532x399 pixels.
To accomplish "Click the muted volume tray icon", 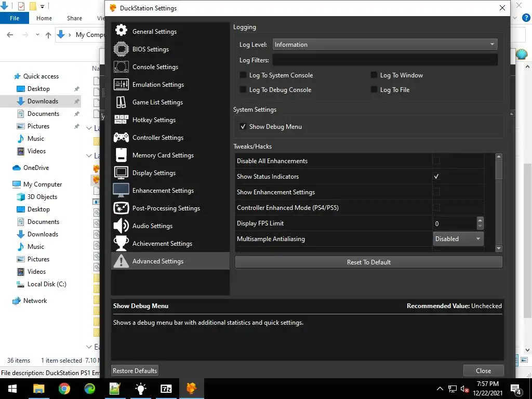I will [465, 389].
